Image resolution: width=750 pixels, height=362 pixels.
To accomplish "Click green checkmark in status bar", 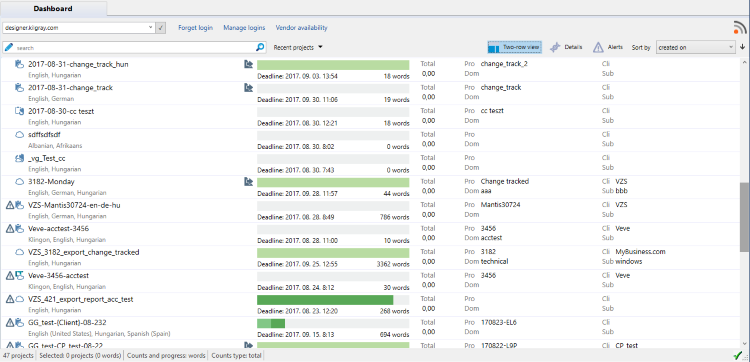I will click(x=739, y=355).
